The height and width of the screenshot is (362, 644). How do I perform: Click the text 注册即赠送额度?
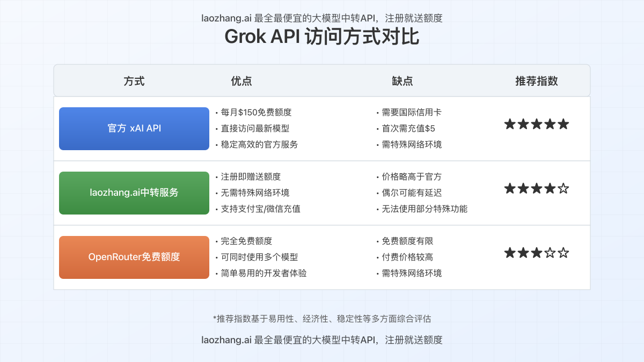pos(251,177)
